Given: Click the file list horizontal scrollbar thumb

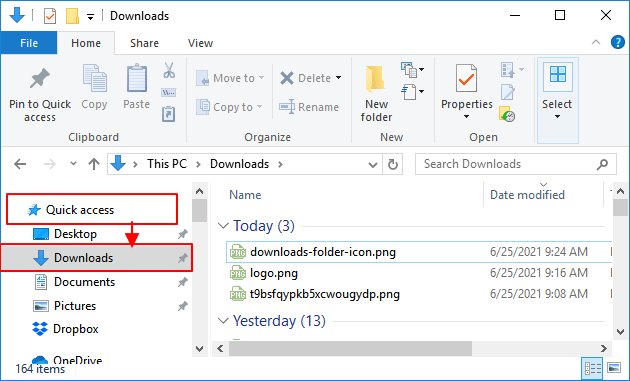Looking at the screenshot, I should (350, 348).
